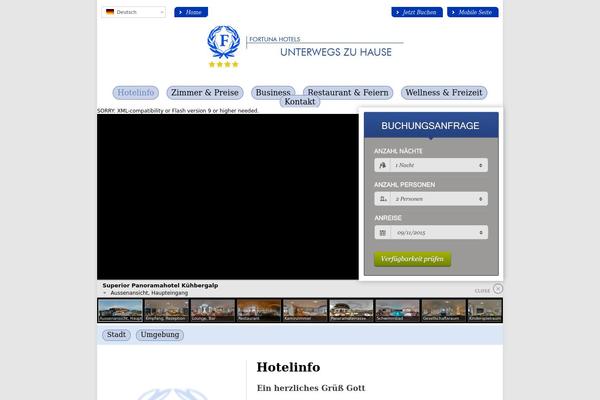The image size is (600, 400).
Task: Open the Anzahl Personen dropdown
Action: pos(431,199)
